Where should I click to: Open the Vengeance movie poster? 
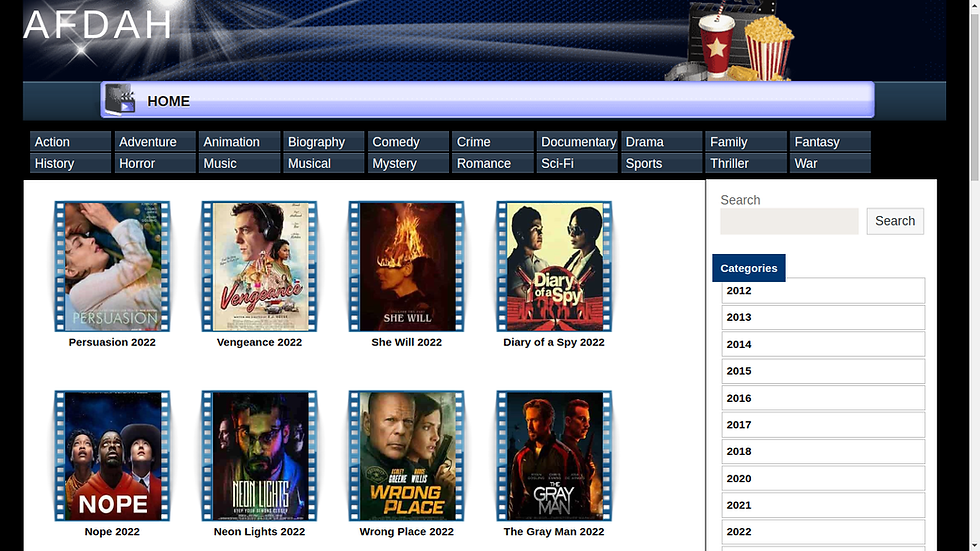pos(259,266)
